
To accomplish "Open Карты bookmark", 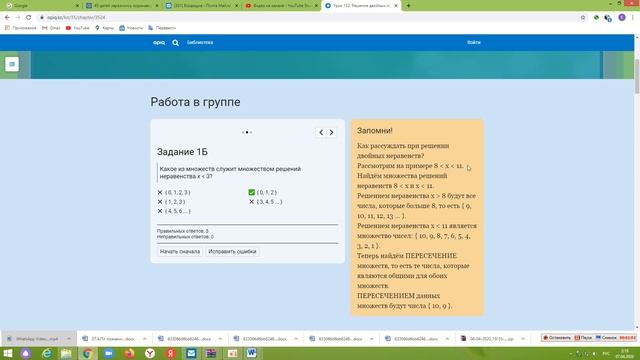I will pos(104,28).
